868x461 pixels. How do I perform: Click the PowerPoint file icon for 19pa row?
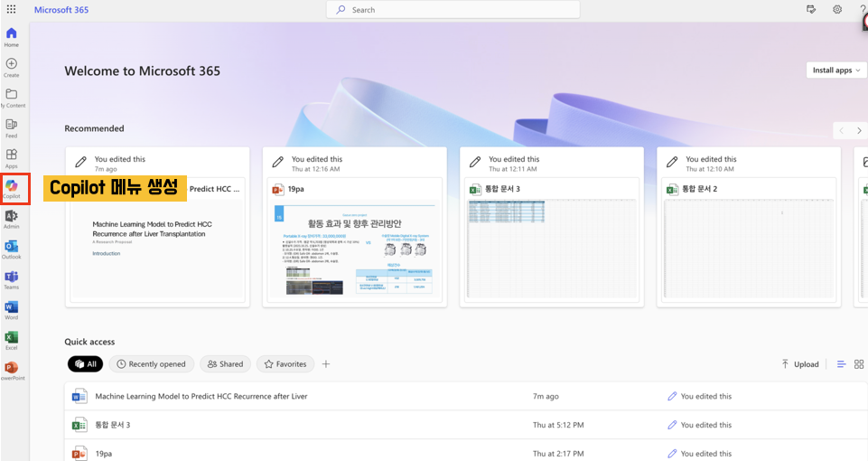(79, 453)
